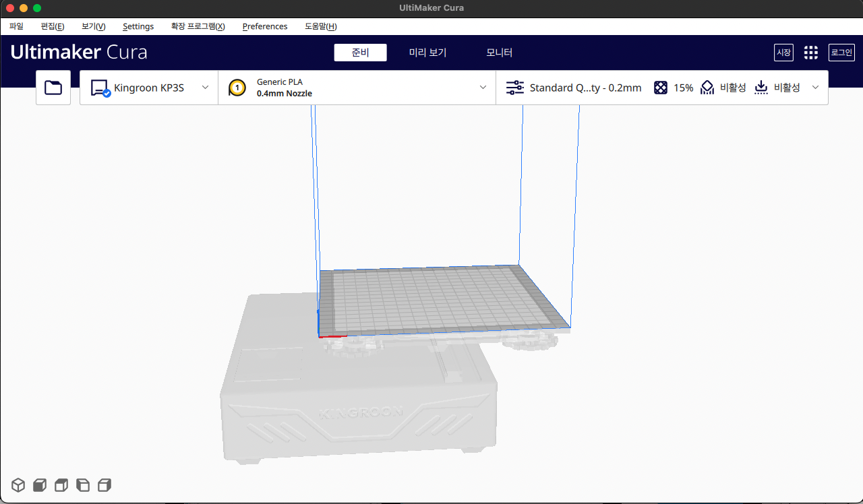The image size is (863, 504).
Task: Open the 보기(V) menu
Action: (94, 26)
